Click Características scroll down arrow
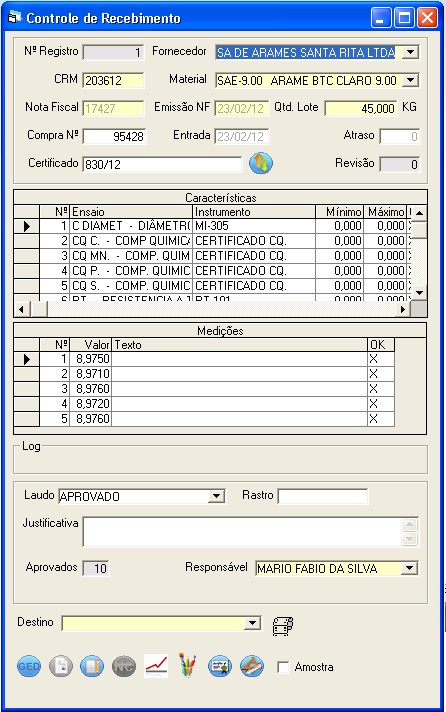 (419, 293)
